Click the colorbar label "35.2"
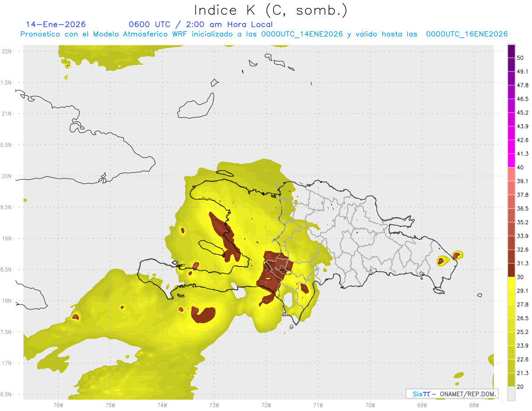The height and width of the screenshot is (411, 532). pos(523,222)
